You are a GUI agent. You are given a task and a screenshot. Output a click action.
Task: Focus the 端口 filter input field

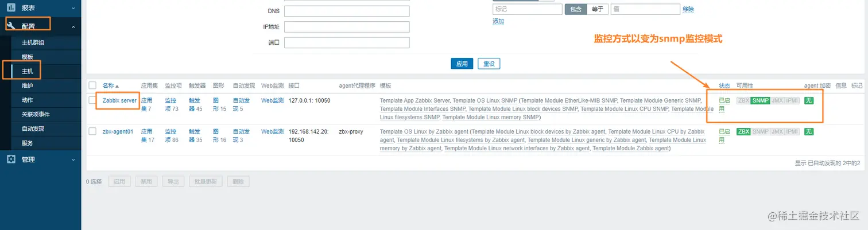[x=347, y=42]
